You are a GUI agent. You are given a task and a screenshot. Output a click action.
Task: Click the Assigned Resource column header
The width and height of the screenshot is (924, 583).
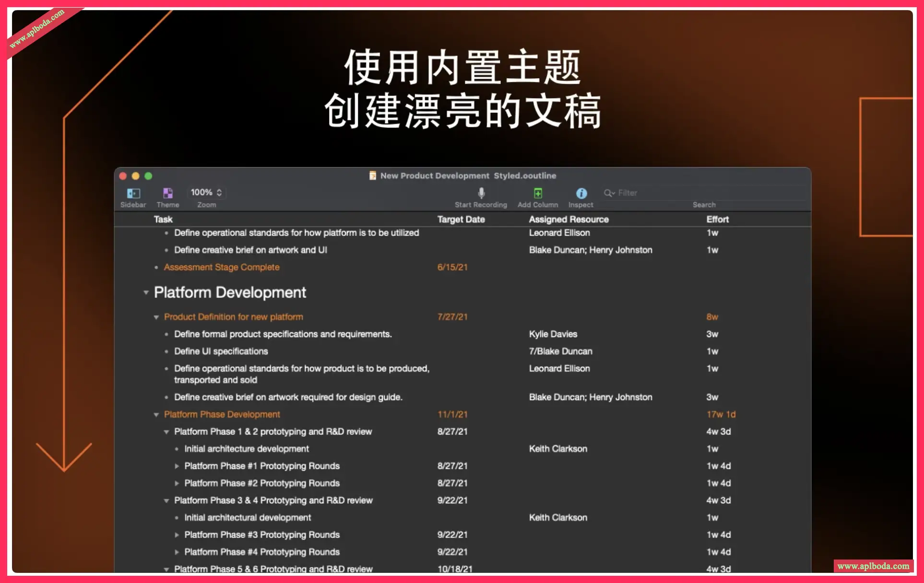[x=569, y=219]
